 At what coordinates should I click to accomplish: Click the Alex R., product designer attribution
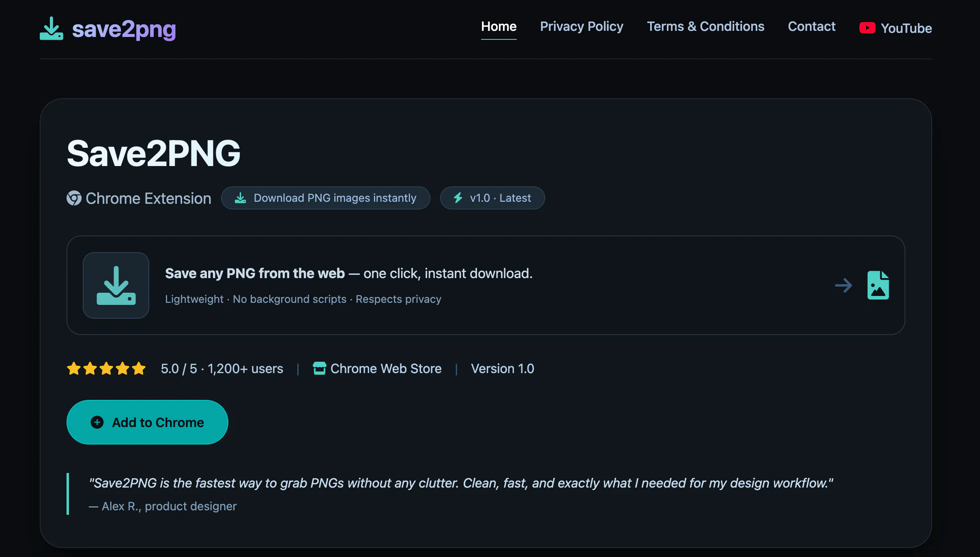click(x=163, y=506)
